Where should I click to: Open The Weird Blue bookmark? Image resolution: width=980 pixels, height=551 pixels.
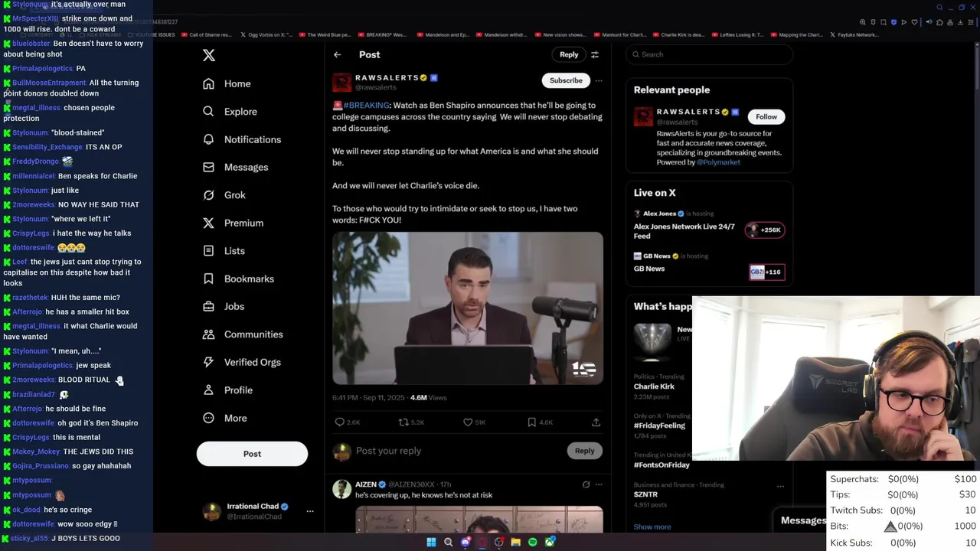click(325, 34)
